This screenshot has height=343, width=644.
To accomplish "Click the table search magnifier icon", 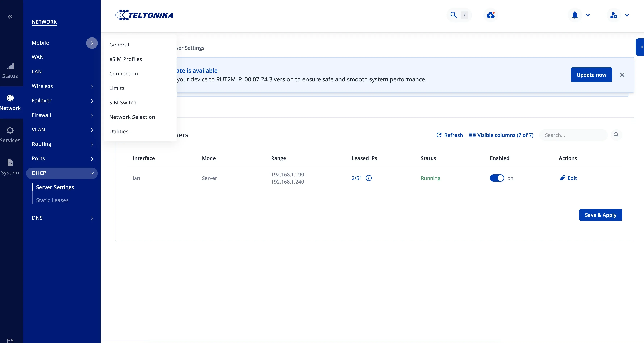I will [x=616, y=135].
